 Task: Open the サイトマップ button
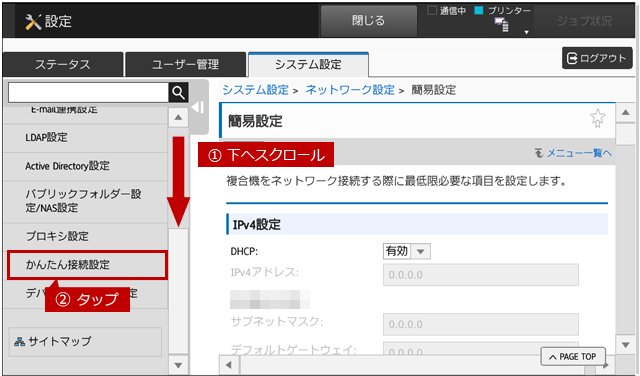click(85, 341)
